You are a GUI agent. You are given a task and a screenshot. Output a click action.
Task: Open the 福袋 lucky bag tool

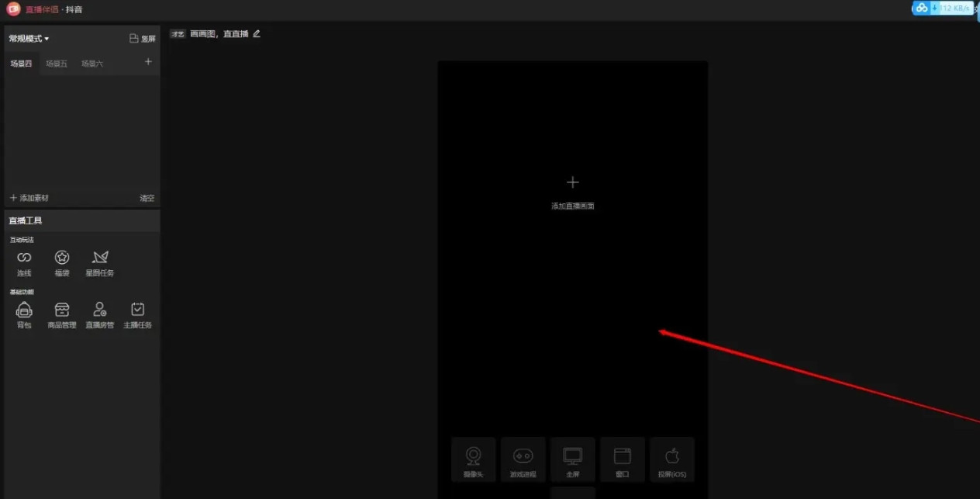point(62,262)
